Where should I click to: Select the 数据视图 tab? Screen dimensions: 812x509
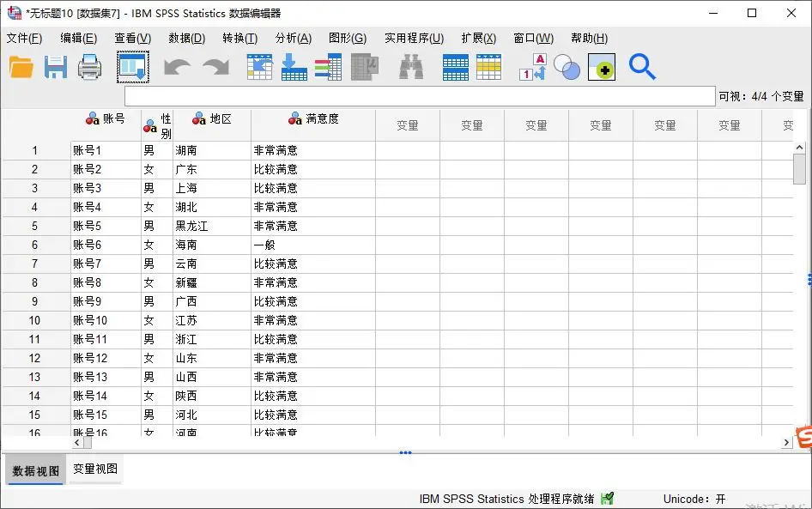coord(36,470)
